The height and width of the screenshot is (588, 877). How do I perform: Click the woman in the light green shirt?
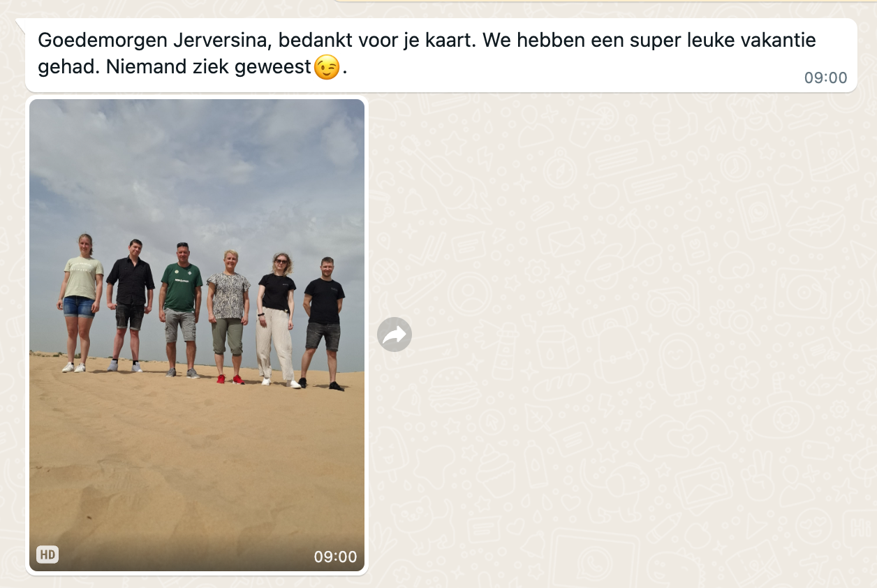click(81, 302)
